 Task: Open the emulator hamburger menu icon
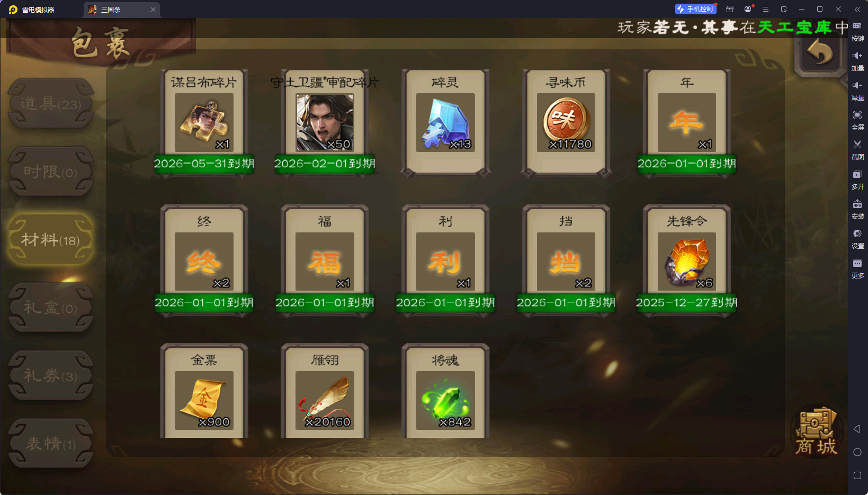(765, 9)
